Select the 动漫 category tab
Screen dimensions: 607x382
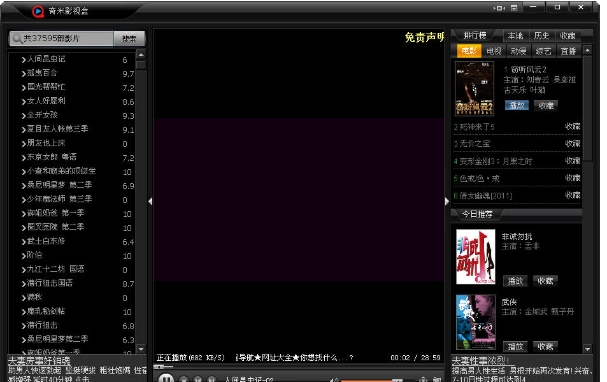(518, 51)
